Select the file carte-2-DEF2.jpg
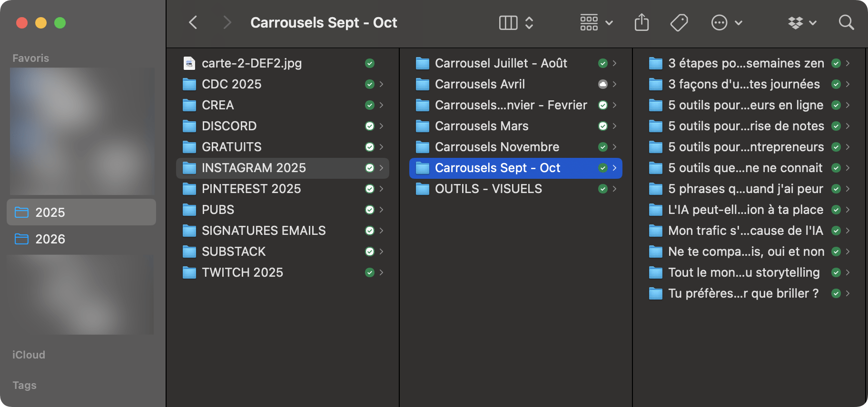The height and width of the screenshot is (407, 868). [251, 63]
